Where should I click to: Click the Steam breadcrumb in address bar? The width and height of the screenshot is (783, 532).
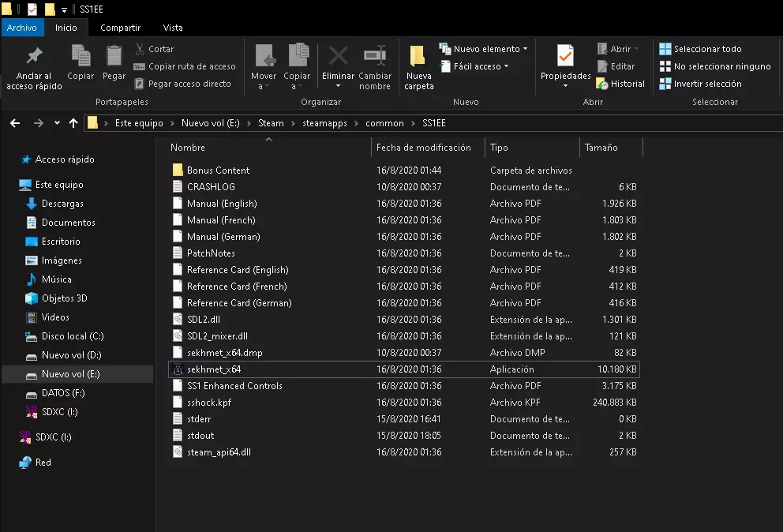271,123
